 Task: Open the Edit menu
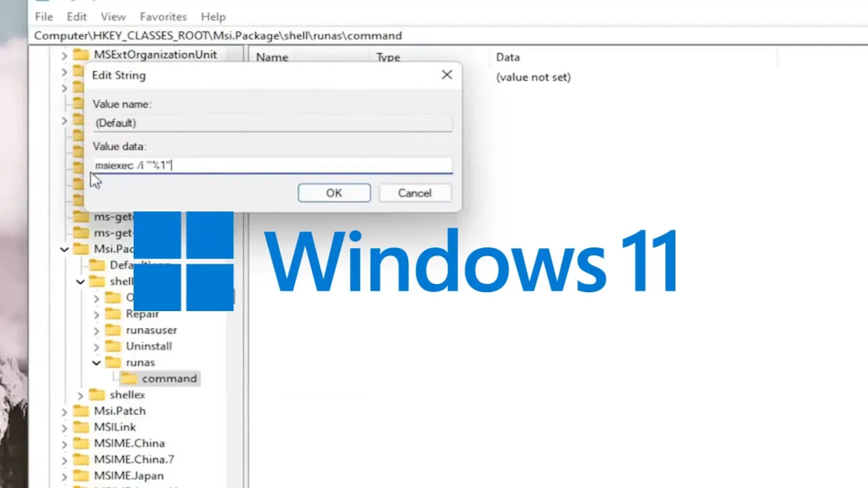(x=77, y=16)
